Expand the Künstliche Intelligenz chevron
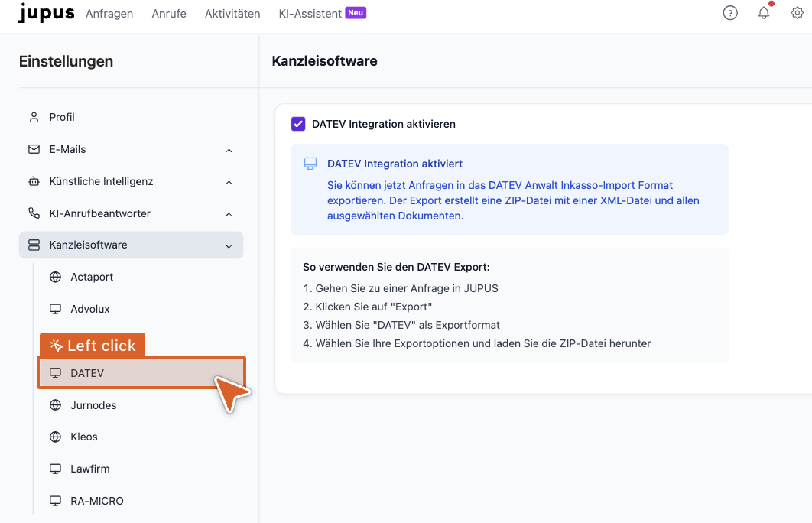 [x=229, y=183]
